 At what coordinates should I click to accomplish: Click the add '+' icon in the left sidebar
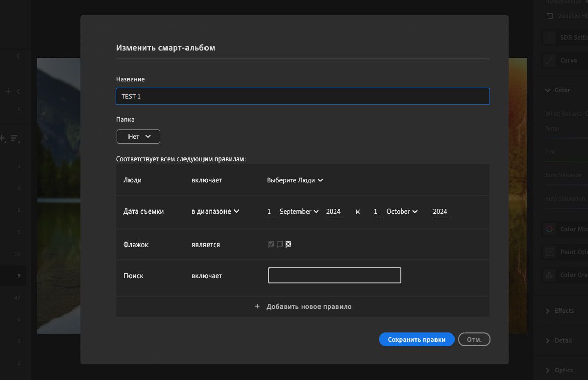coord(7,91)
